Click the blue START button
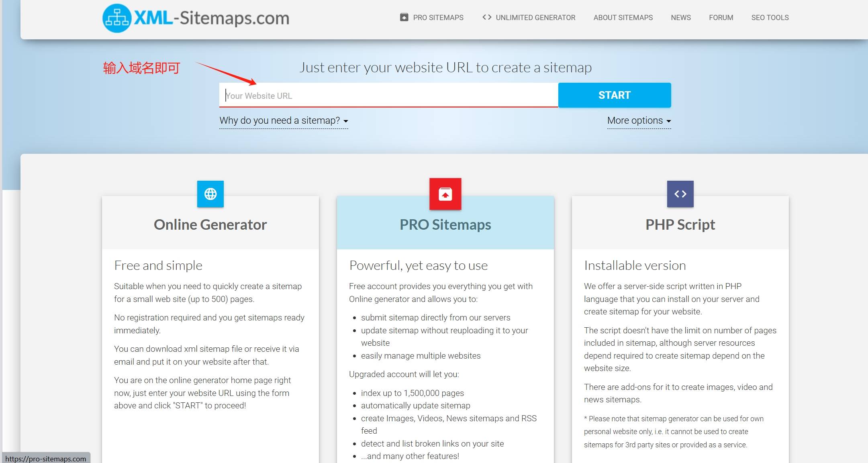The width and height of the screenshot is (868, 463). (x=615, y=95)
